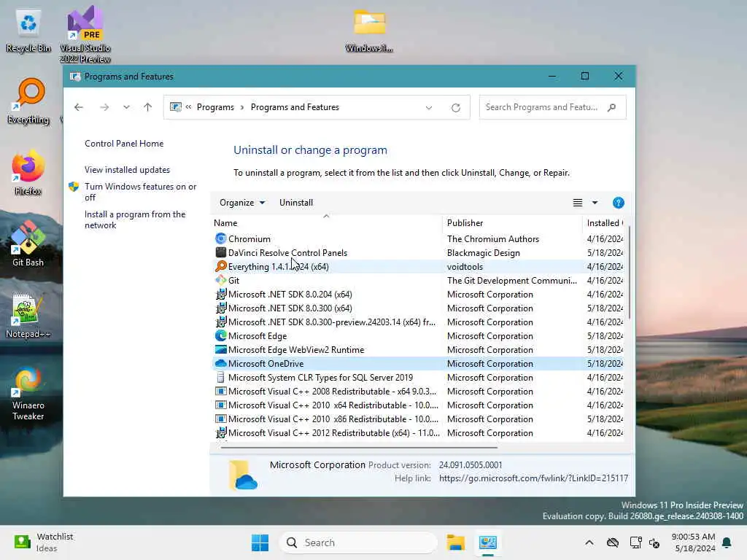Launch Notepad++ from the desktop
Screen dimensions: 747x560
tap(28, 316)
